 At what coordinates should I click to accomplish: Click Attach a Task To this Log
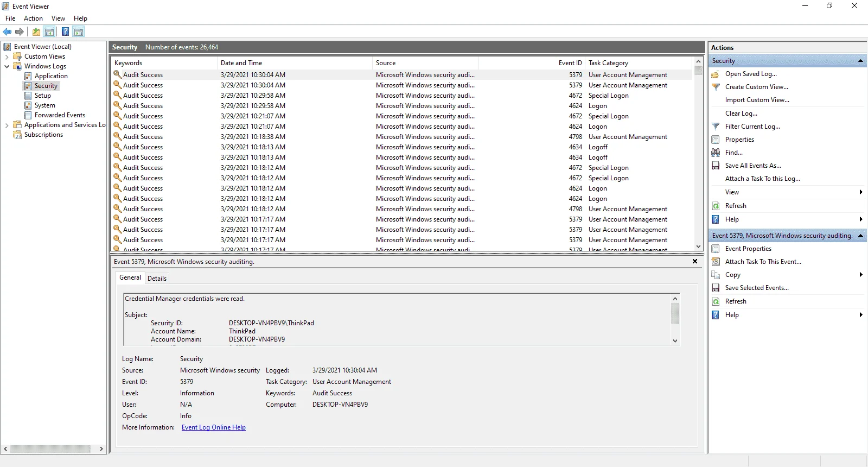point(763,179)
